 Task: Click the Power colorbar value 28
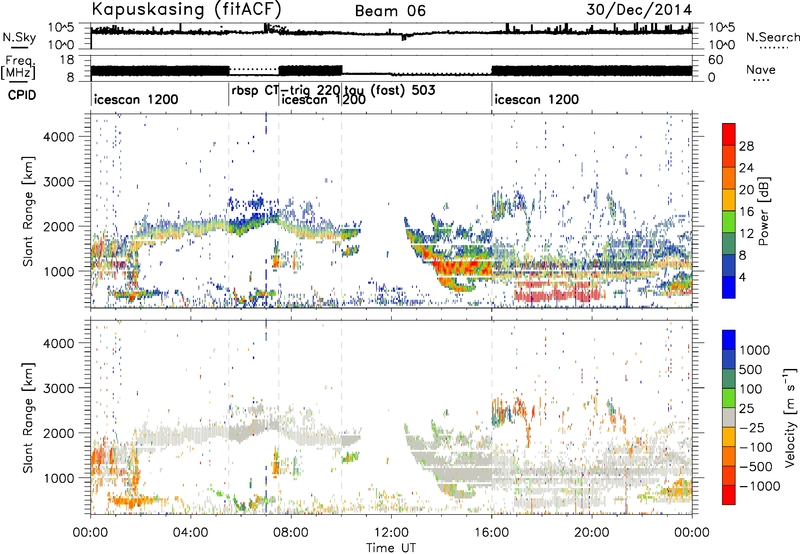pos(746,146)
